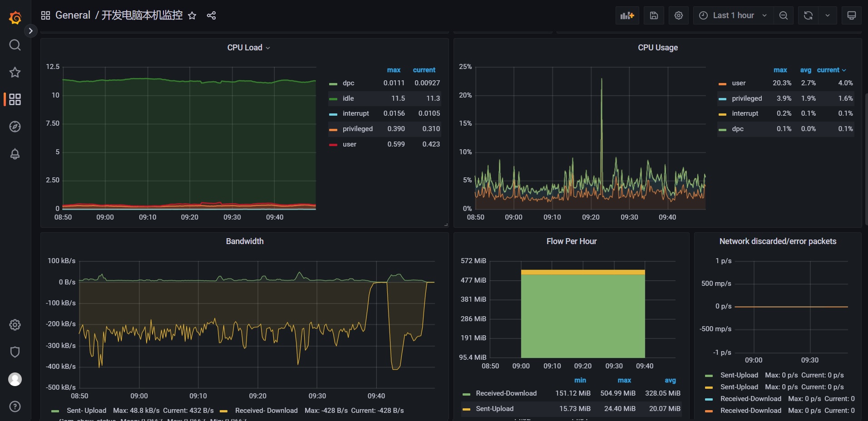Toggle interrupt series in CPU Usage legend
The height and width of the screenshot is (421, 868).
pos(745,113)
